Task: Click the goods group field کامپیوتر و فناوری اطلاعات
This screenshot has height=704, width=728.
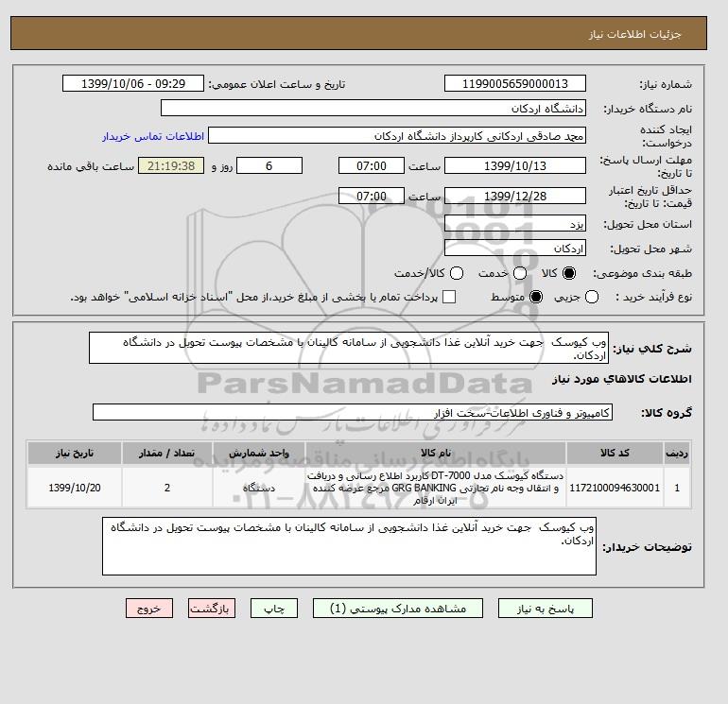Action: [x=353, y=412]
